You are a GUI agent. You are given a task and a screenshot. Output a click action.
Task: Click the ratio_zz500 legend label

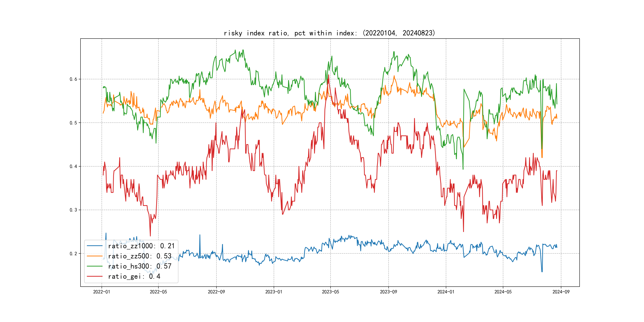pos(140,256)
